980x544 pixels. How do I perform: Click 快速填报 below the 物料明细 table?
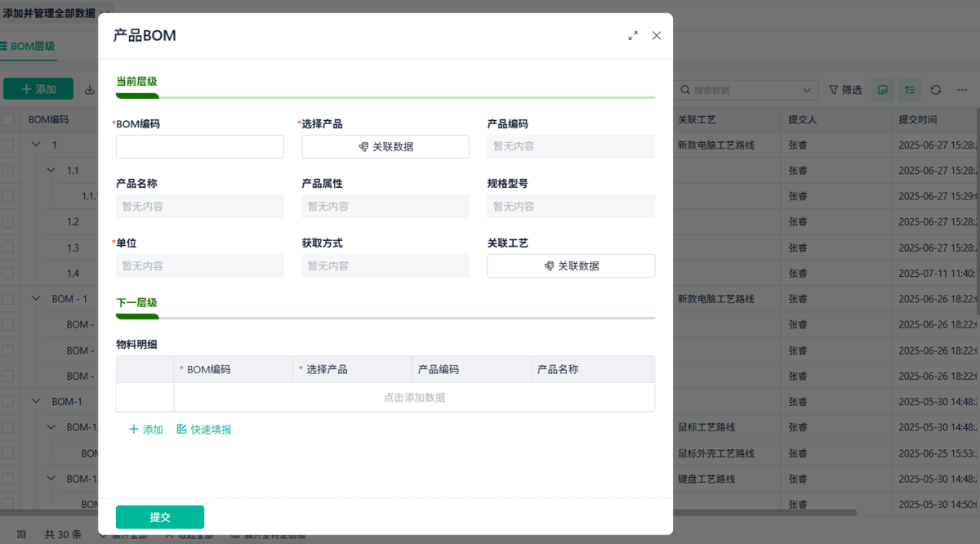pos(204,430)
